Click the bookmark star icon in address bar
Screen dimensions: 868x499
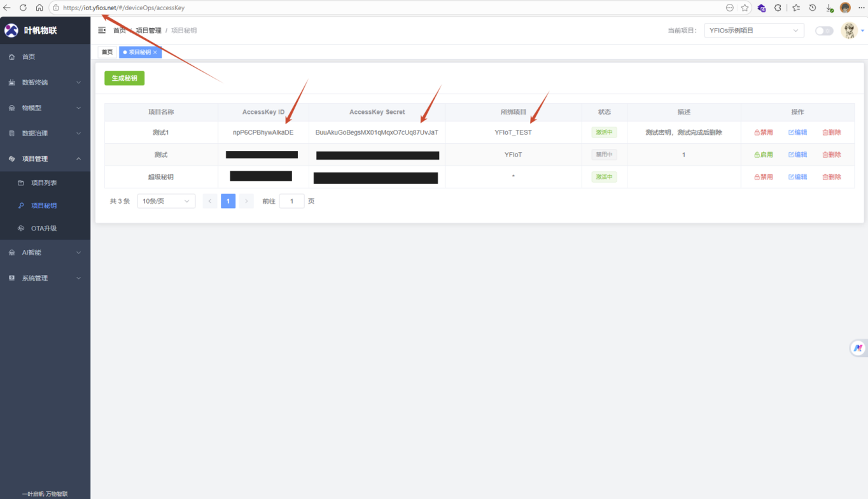(745, 8)
